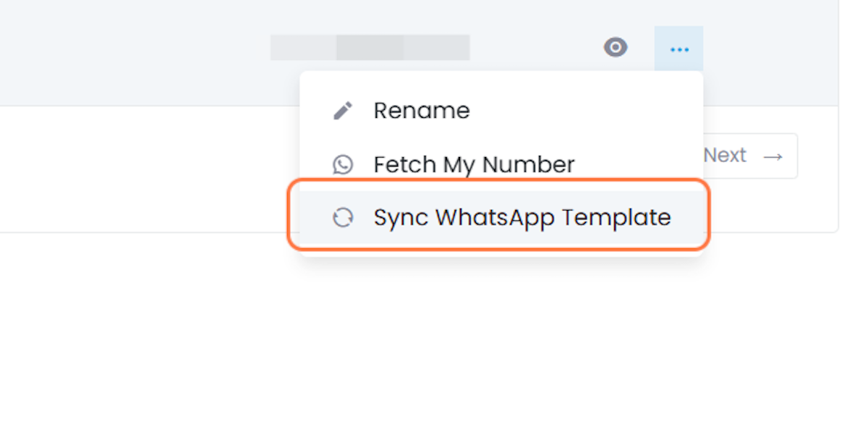This screenshot has height=435, width=868.
Task: Click the WhatsApp logo icon in menu
Action: [342, 164]
